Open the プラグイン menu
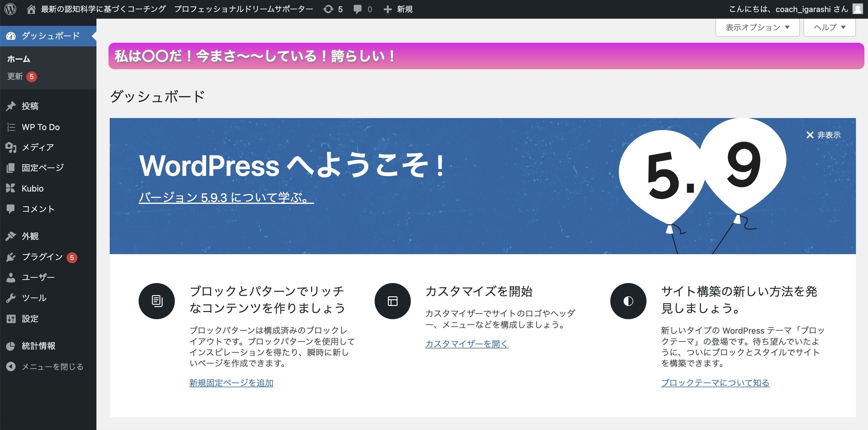This screenshot has width=868, height=430. tap(48, 257)
